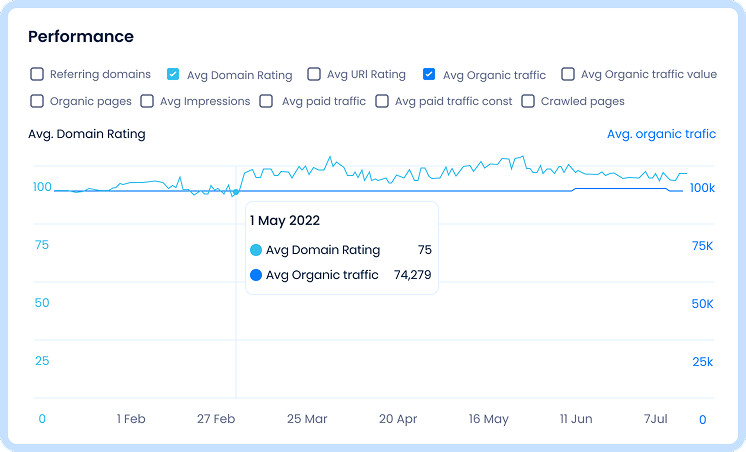Image resolution: width=746 pixels, height=452 pixels.
Task: Enable the Avg URI Rating checkbox
Action: [x=314, y=74]
